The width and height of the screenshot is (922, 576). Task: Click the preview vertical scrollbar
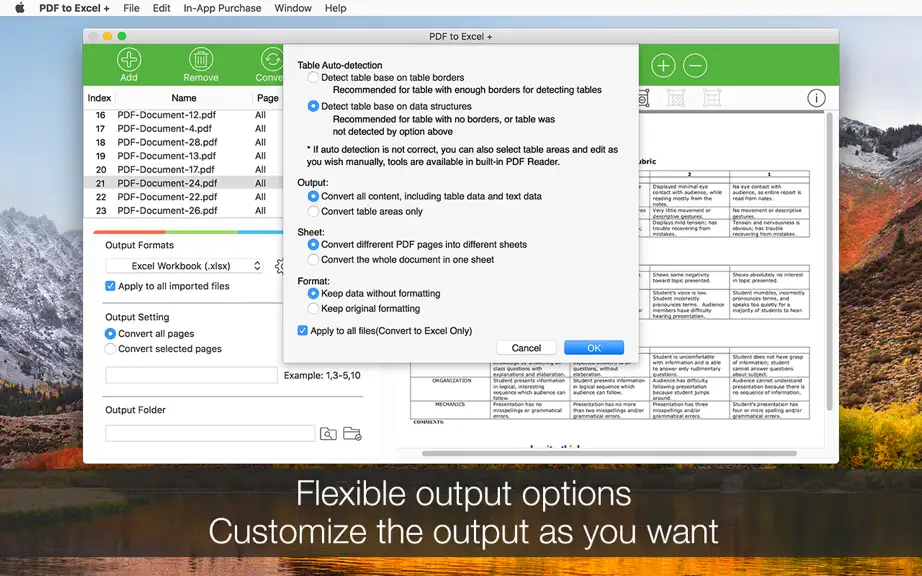click(830, 261)
